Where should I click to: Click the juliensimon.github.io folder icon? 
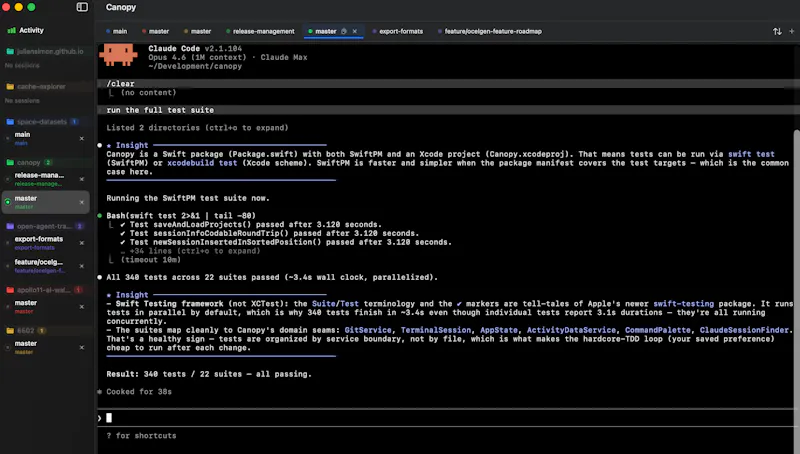pos(10,52)
